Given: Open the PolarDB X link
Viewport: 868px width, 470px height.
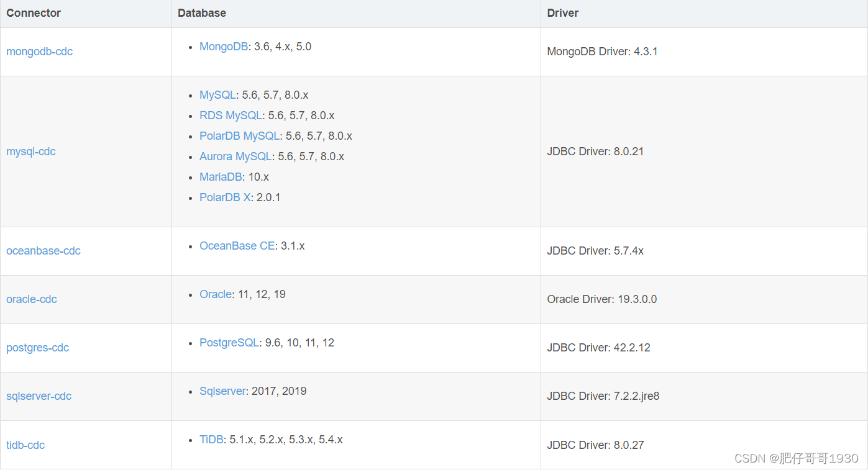Looking at the screenshot, I should 225,197.
